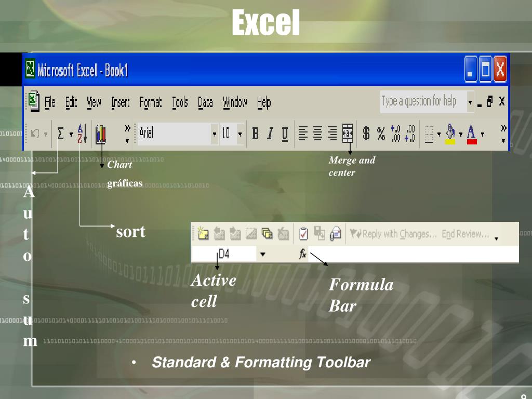The height and width of the screenshot is (399, 532).
Task: Open the Window menu
Action: click(x=235, y=102)
